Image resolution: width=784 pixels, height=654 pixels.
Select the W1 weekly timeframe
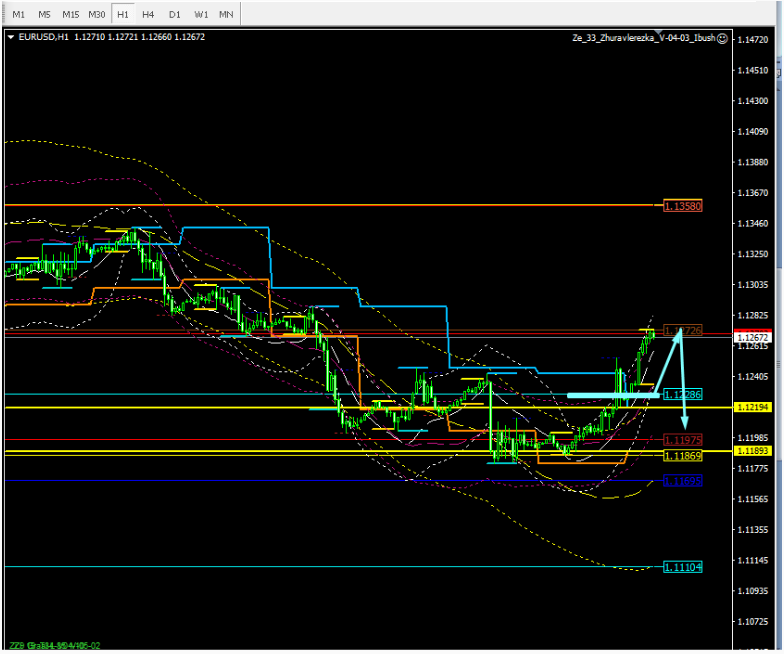[201, 14]
